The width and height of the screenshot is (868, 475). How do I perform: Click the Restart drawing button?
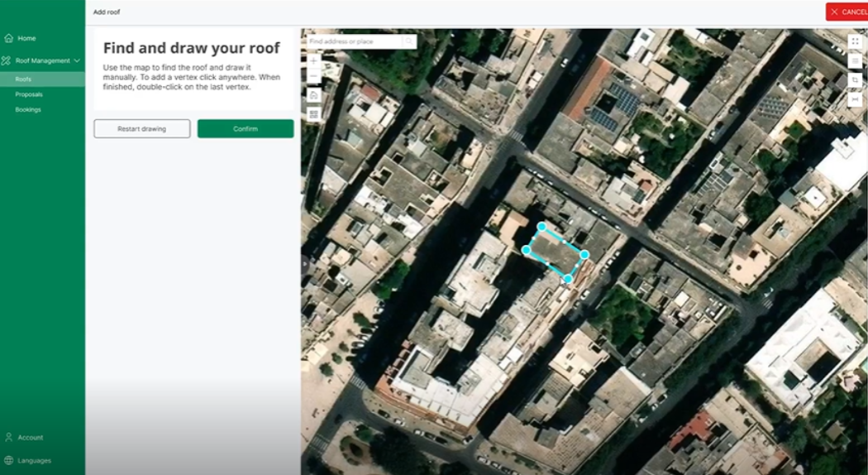click(x=141, y=128)
